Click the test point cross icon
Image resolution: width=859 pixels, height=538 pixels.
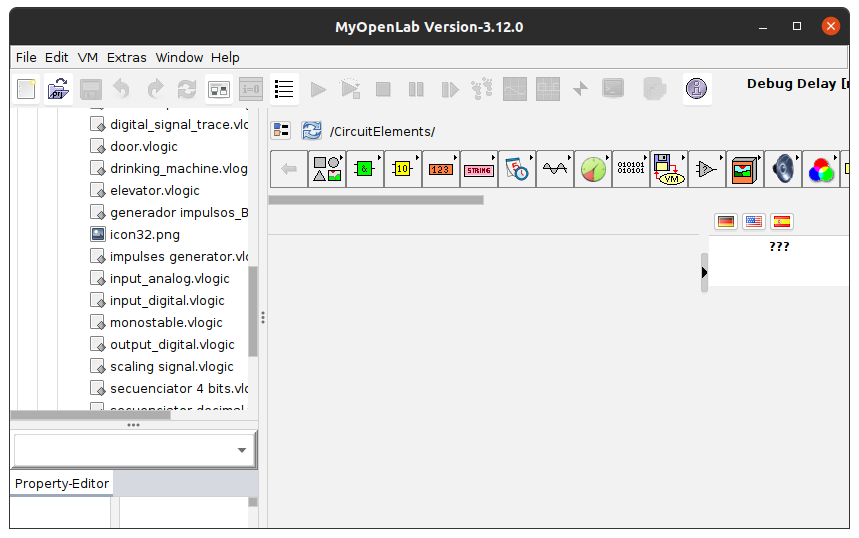click(x=580, y=89)
